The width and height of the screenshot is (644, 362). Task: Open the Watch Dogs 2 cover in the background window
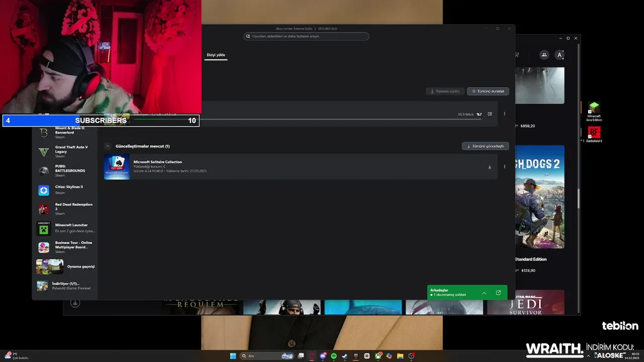(539, 197)
